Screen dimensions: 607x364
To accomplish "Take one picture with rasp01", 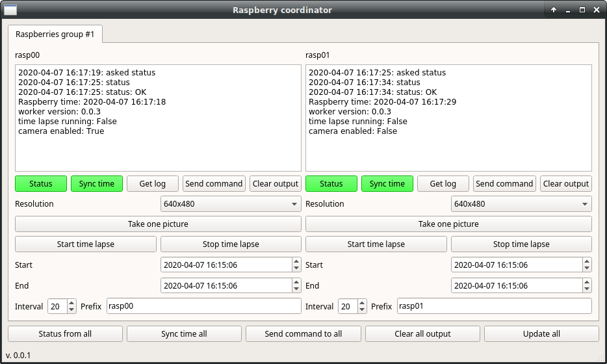I will coord(448,224).
